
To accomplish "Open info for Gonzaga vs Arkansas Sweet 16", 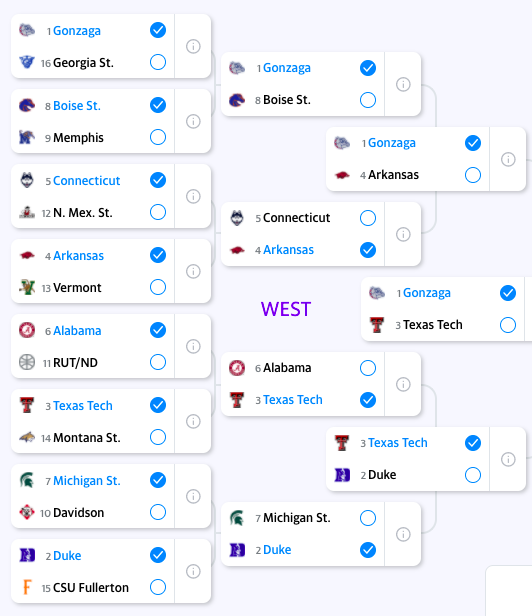I will [508, 159].
